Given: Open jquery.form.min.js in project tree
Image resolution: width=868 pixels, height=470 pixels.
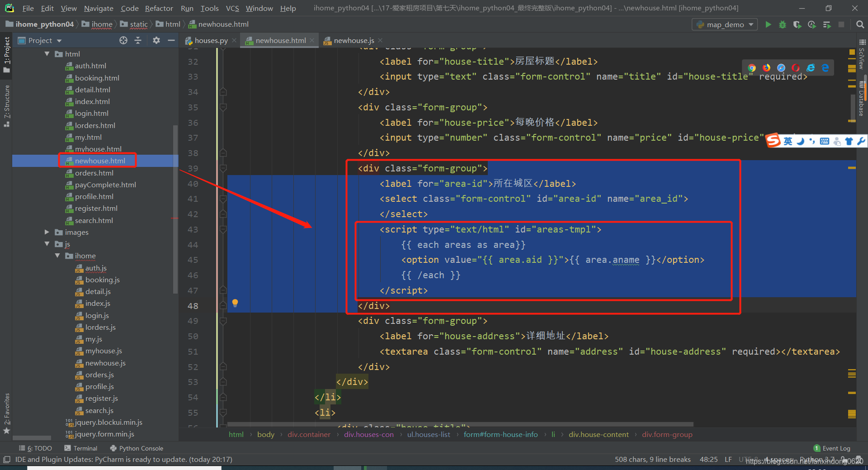Looking at the screenshot, I should pos(104,434).
